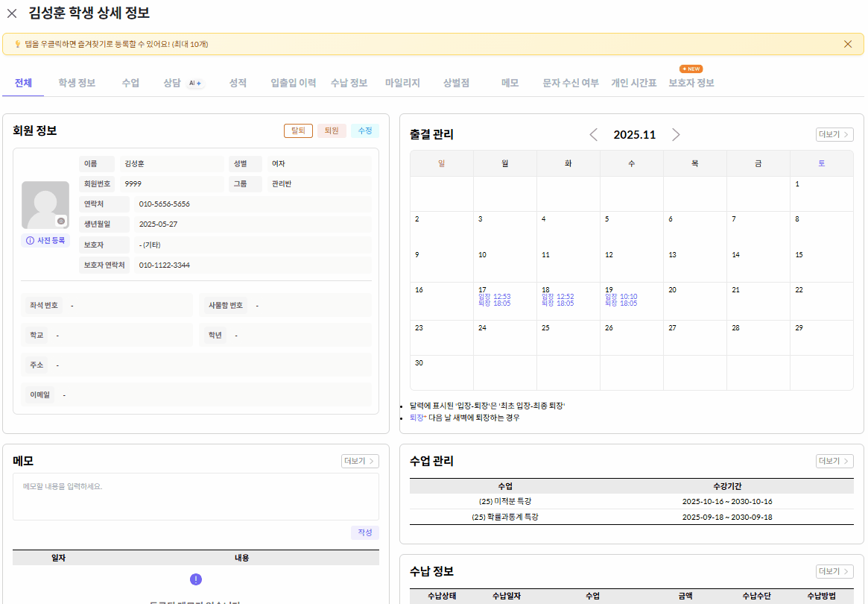Click the 퇴원 button in member info

pyautogui.click(x=332, y=131)
